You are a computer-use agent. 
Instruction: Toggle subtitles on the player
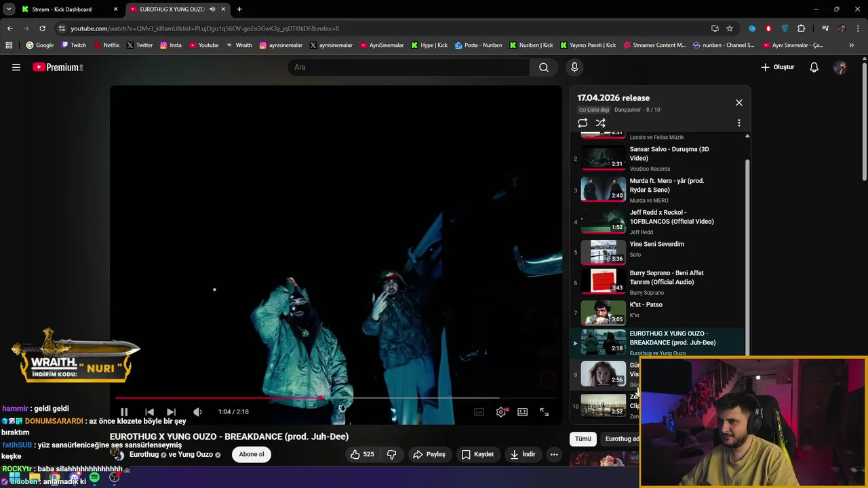click(479, 412)
